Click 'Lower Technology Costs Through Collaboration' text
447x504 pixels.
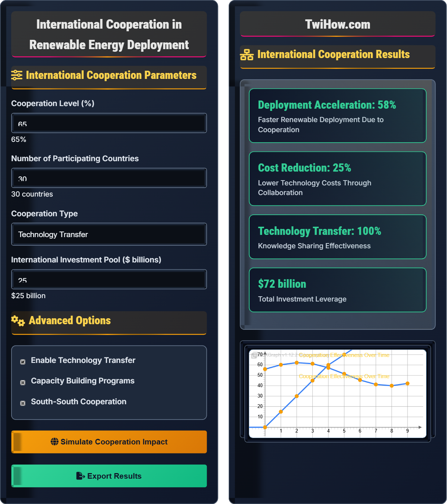coord(315,188)
